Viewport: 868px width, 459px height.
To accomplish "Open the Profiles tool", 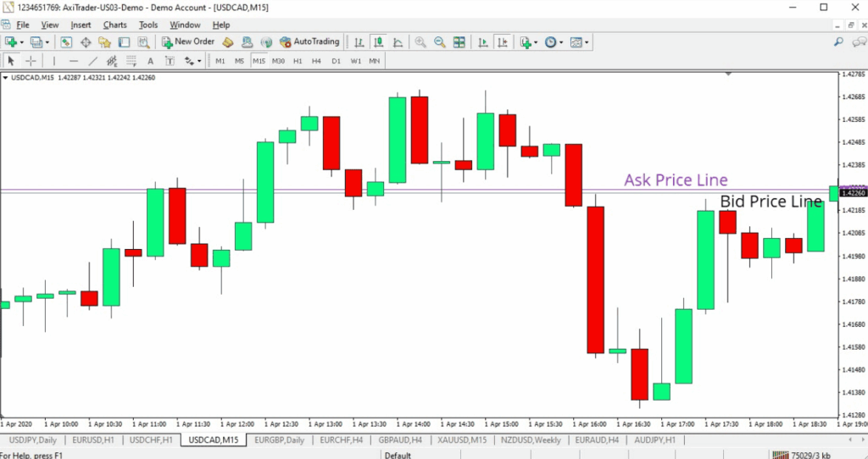I will (36, 42).
